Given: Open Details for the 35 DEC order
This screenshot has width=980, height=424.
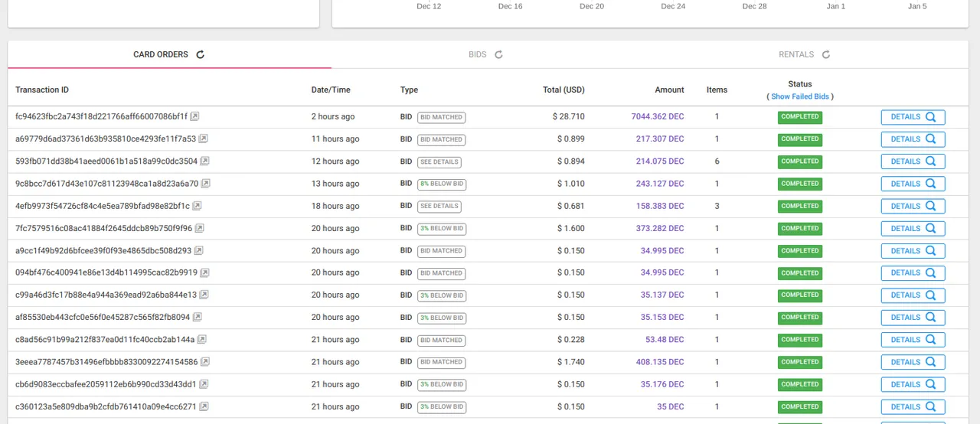Looking at the screenshot, I should pos(913,406).
